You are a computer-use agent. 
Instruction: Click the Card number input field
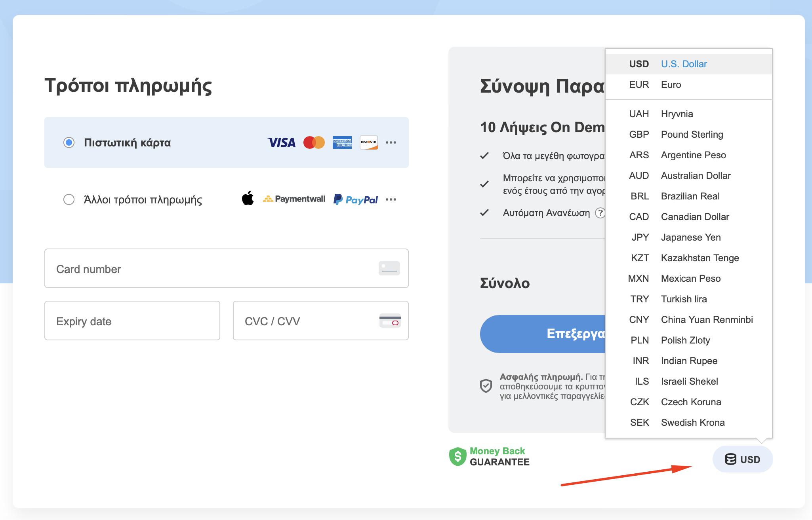pyautogui.click(x=227, y=269)
